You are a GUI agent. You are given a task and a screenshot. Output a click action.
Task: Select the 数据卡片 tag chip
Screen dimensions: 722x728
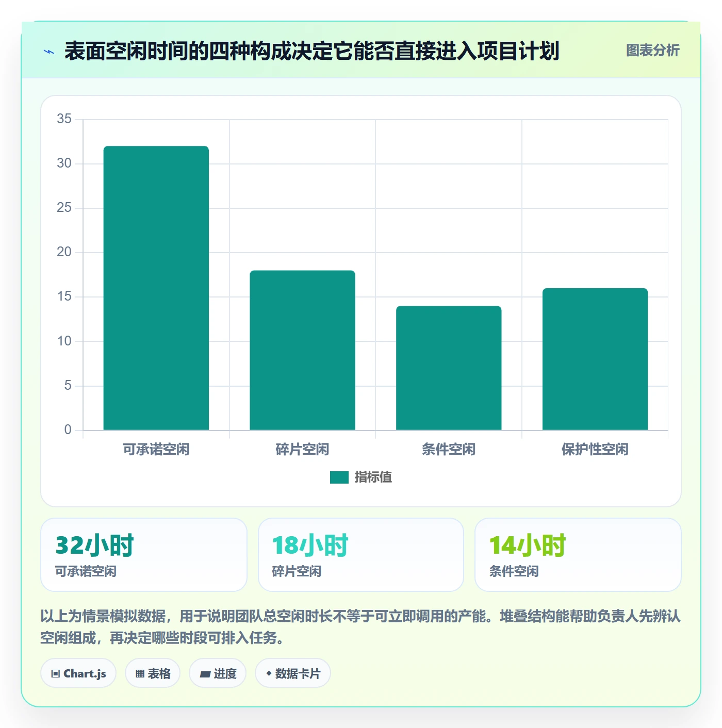[x=293, y=673]
